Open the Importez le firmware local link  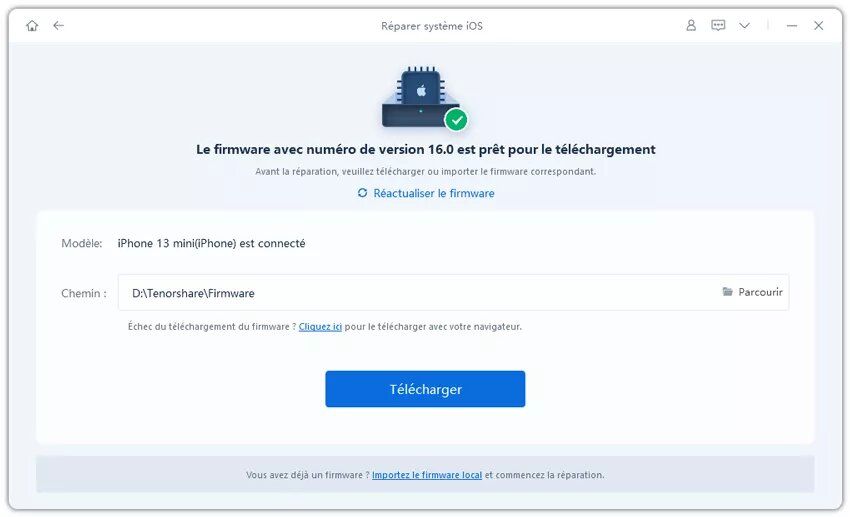point(427,475)
